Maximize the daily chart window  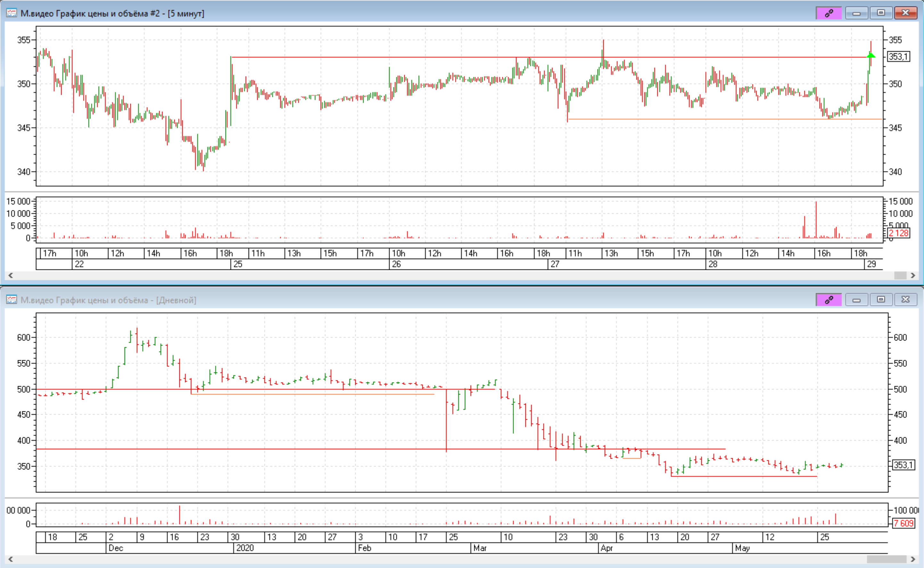(x=881, y=300)
